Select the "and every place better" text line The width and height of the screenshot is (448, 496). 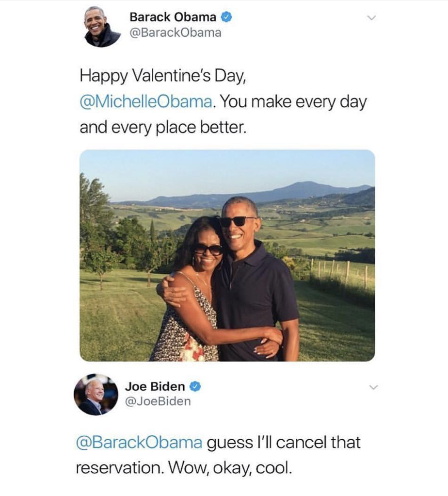click(163, 128)
